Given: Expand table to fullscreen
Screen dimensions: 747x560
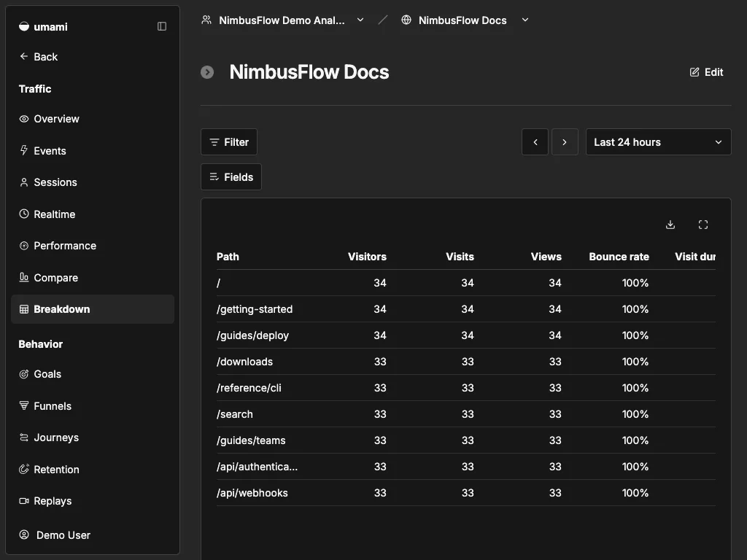Looking at the screenshot, I should click(x=703, y=225).
